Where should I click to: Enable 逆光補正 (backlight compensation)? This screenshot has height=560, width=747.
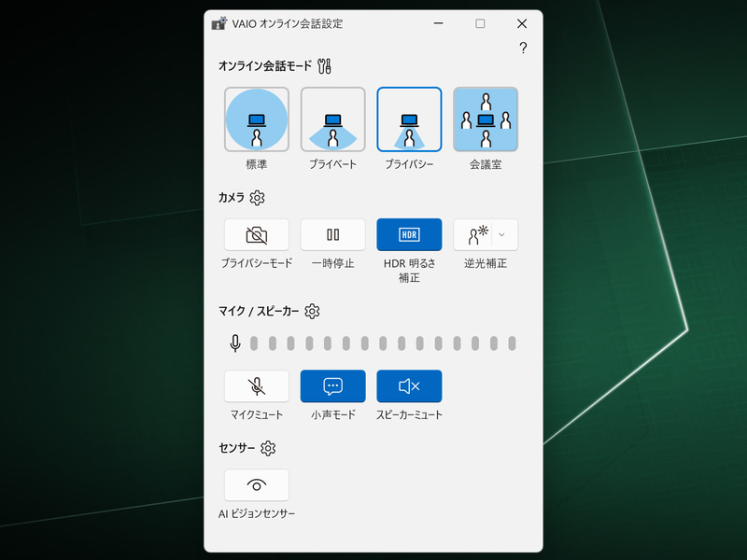[x=480, y=234]
